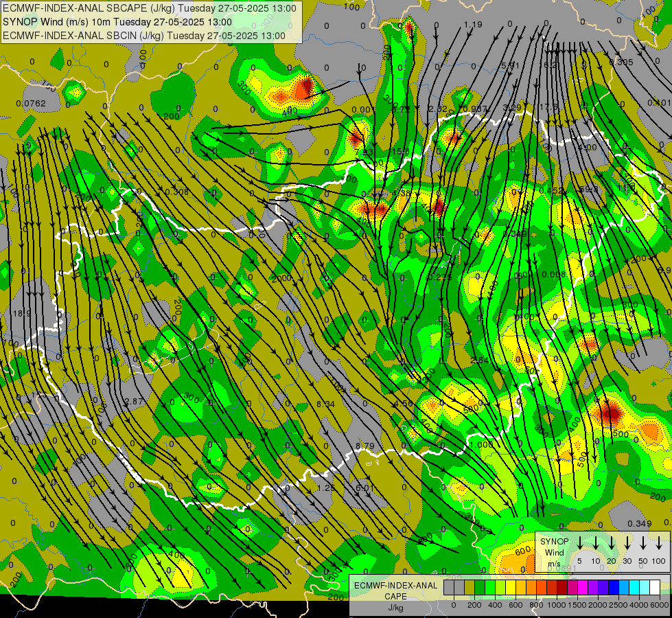The width and height of the screenshot is (672, 618).
Task: Select the pure blue CAPE legend swatch
Action: pyautogui.click(x=613, y=588)
